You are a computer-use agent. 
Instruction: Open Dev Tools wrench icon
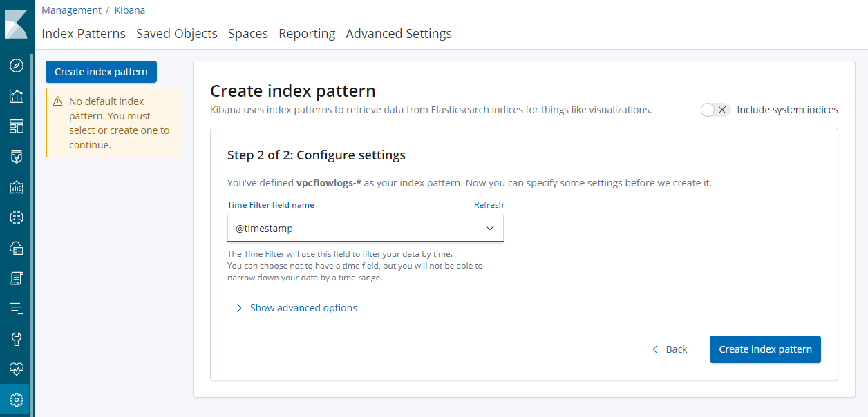click(17, 339)
